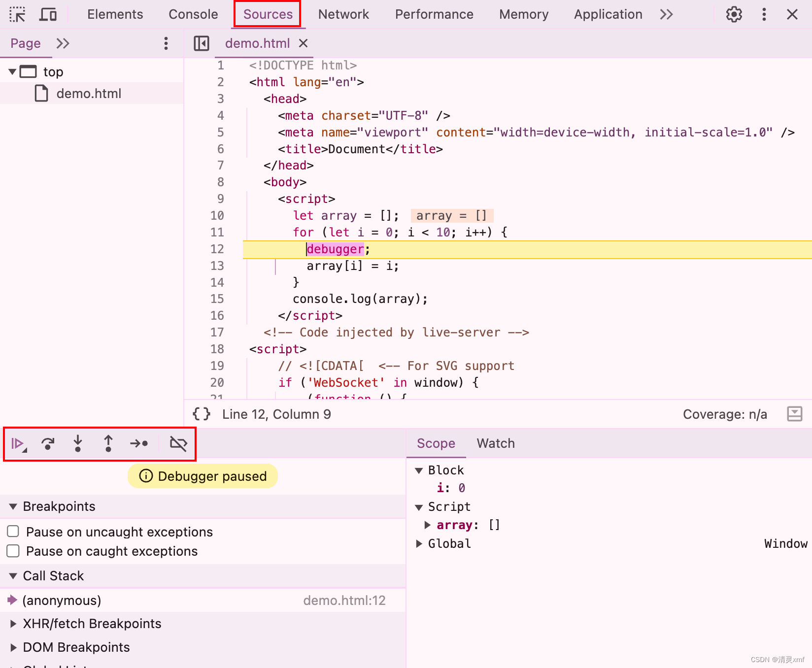Close the demo.html editor tab
Viewport: 812px width, 668px height.
coord(304,43)
